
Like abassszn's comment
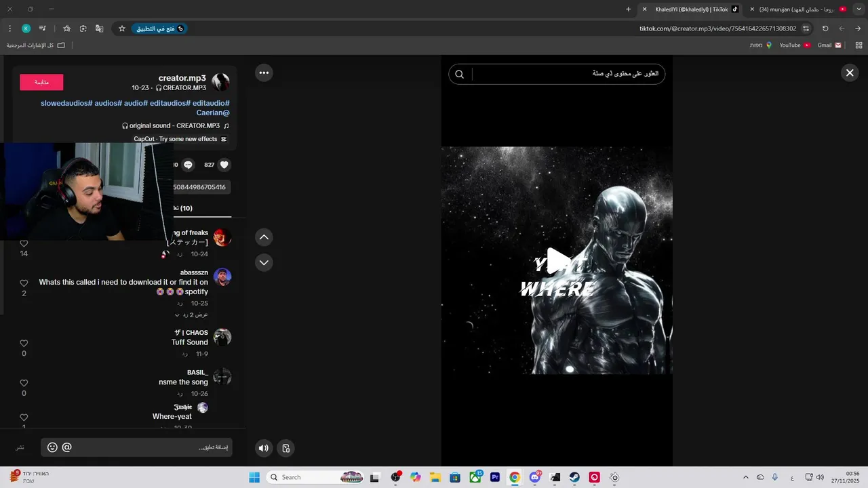click(x=24, y=283)
